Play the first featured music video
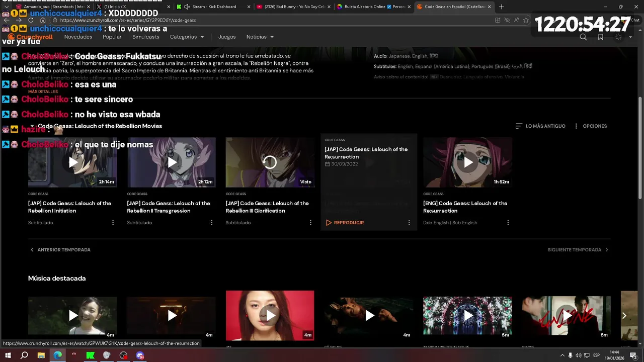The height and width of the screenshot is (362, 644). coord(72,315)
